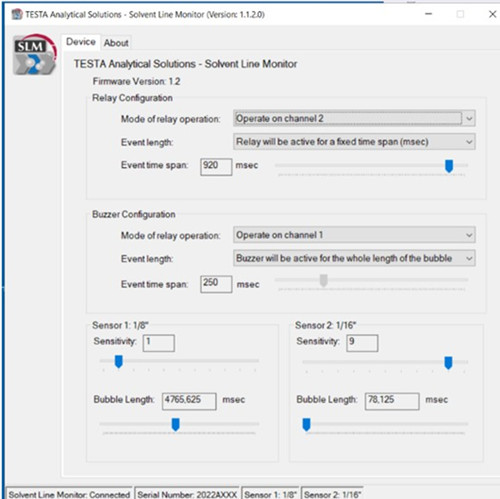Viewport: 500px width, 499px height.
Task: Switch to the Device tab
Action: pos(81,42)
